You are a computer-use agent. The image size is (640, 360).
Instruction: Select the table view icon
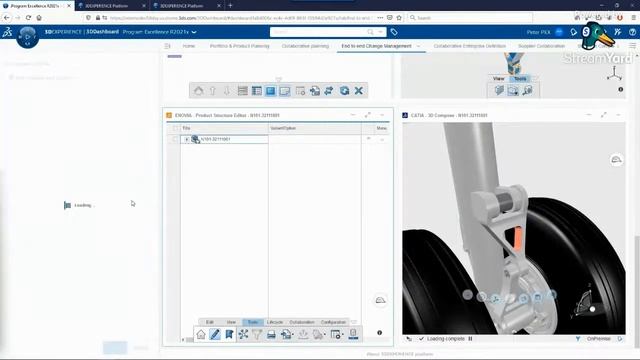point(256,91)
